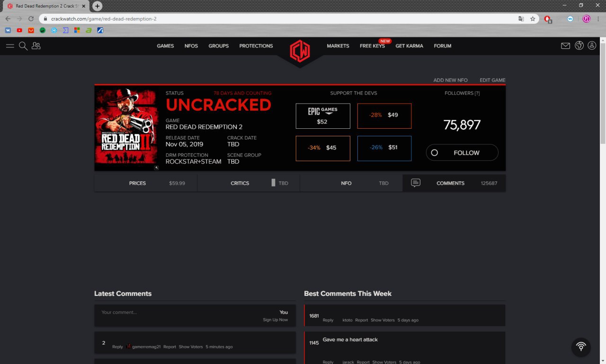Show Voters on gamerremag21's comment

tap(190, 347)
